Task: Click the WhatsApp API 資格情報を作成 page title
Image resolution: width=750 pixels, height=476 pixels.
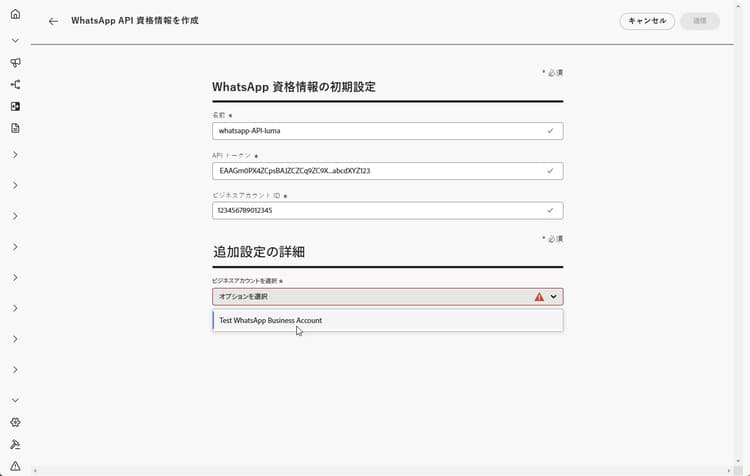Action: point(135,21)
